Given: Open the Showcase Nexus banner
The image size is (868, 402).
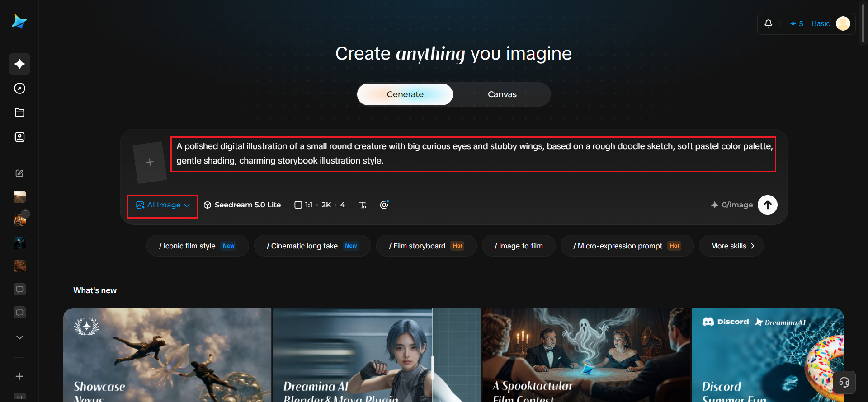Looking at the screenshot, I should click(x=167, y=355).
